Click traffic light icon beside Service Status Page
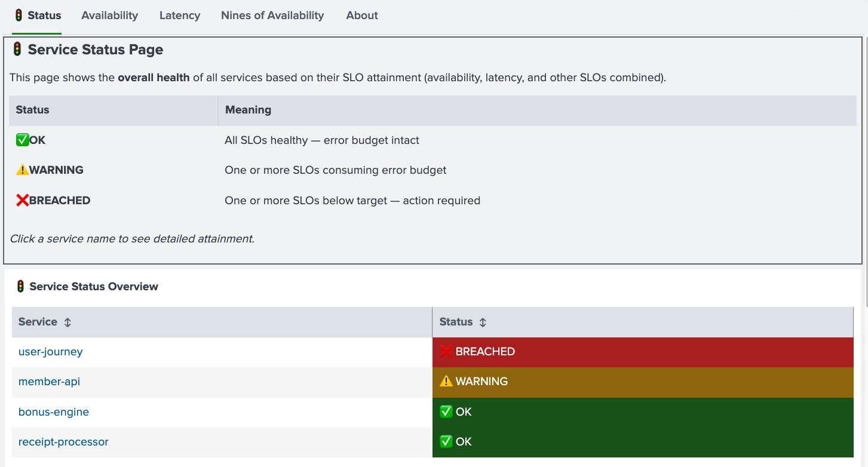The image size is (868, 467). (x=17, y=50)
